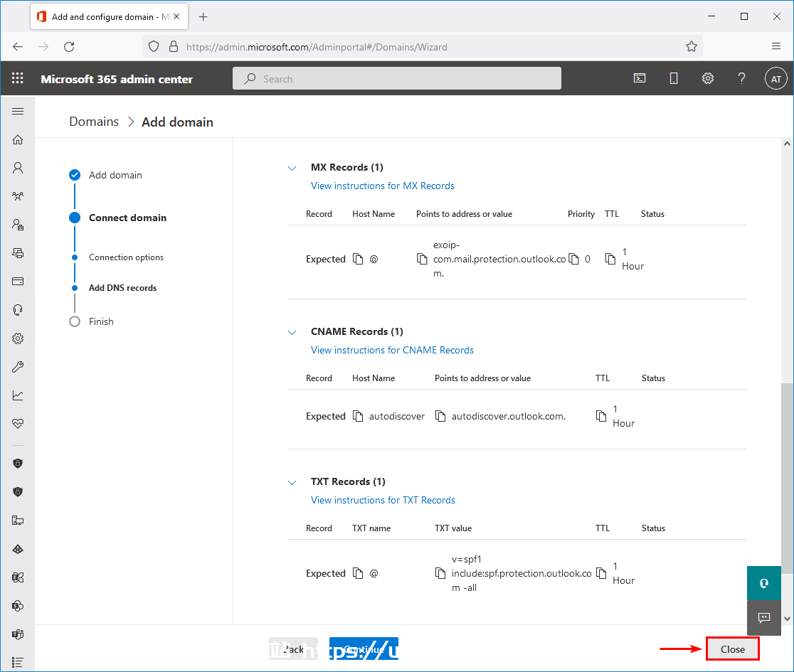Viewport: 794px width, 672px height.
Task: Open Setup wrench icon in sidebar
Action: pos(18,367)
